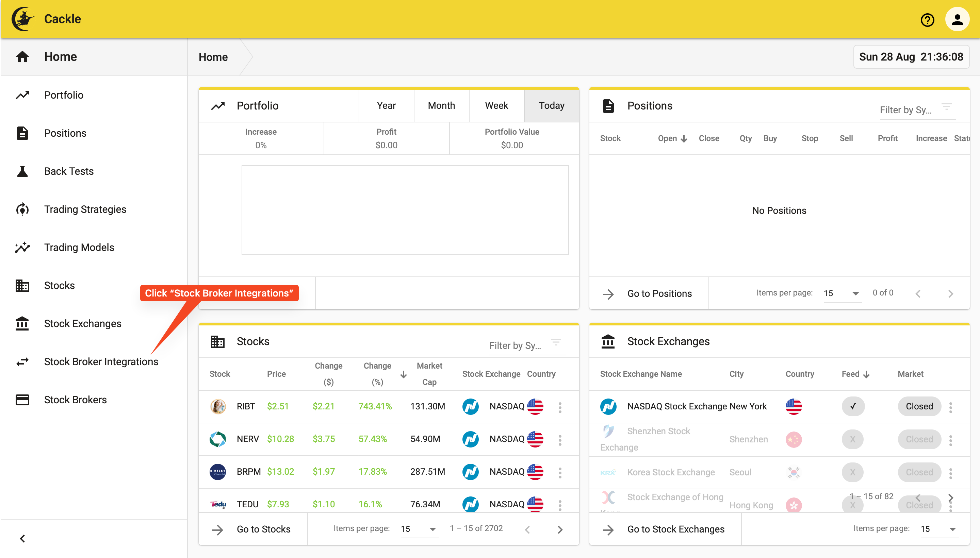The height and width of the screenshot is (558, 980).
Task: Click the NERV price $10.28
Action: tap(281, 439)
